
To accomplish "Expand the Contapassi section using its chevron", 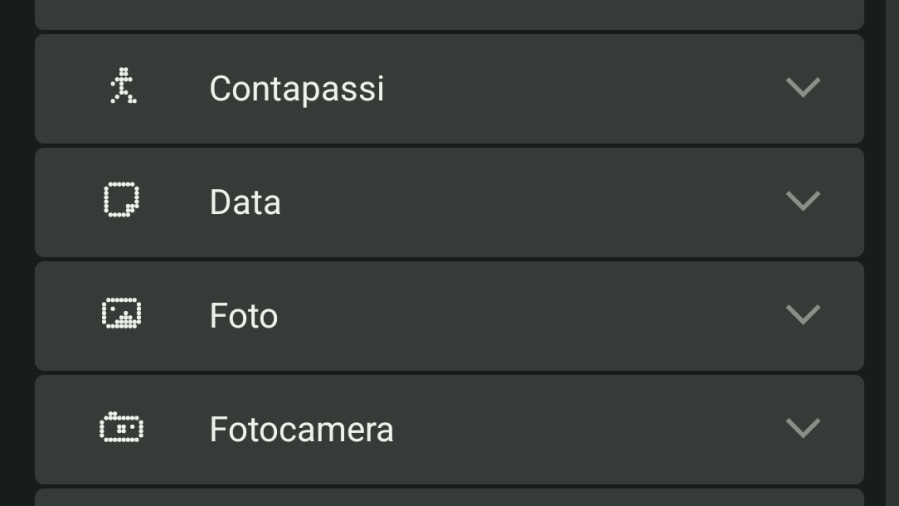I will [803, 87].
